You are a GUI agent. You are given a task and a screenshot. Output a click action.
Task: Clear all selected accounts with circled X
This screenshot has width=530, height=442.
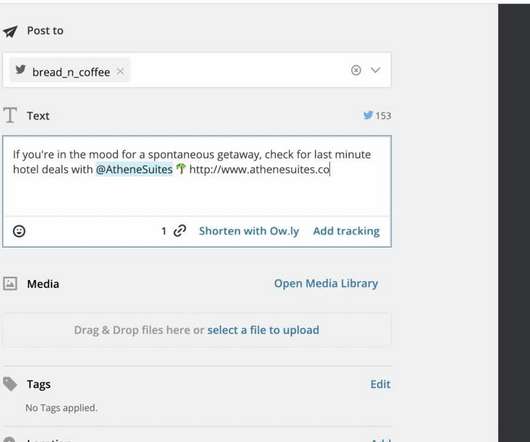coord(356,70)
